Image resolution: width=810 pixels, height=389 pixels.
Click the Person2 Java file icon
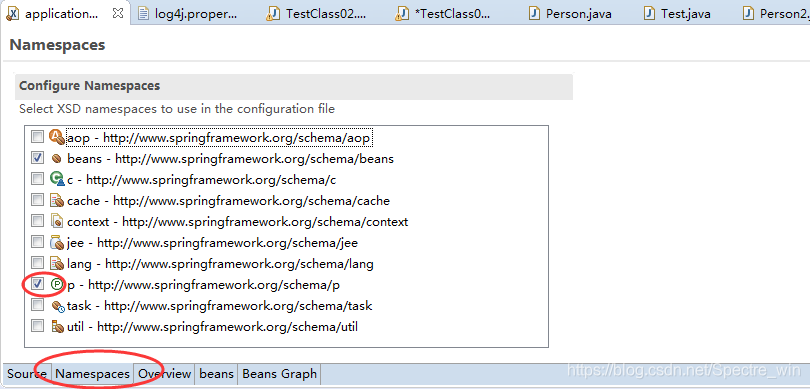(x=748, y=14)
